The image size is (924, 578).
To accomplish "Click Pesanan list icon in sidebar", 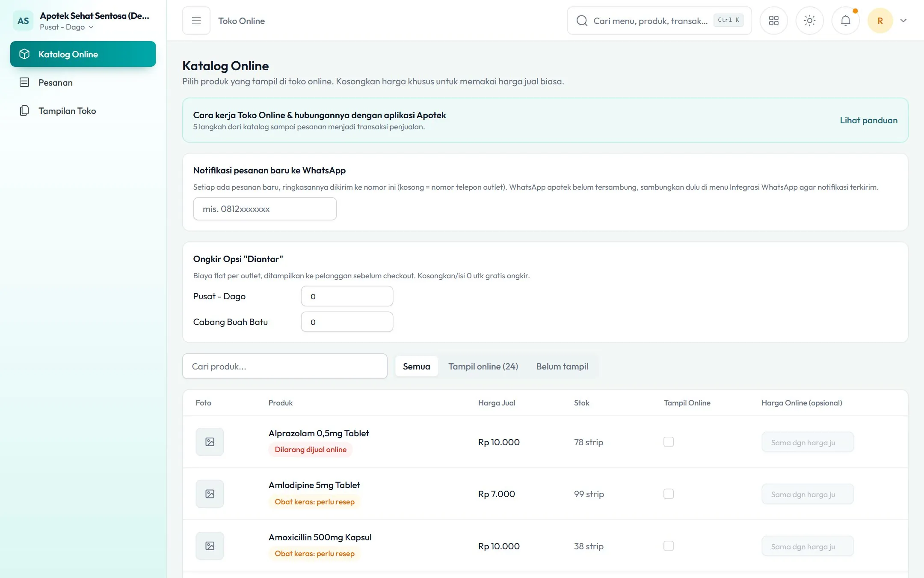I will [24, 82].
